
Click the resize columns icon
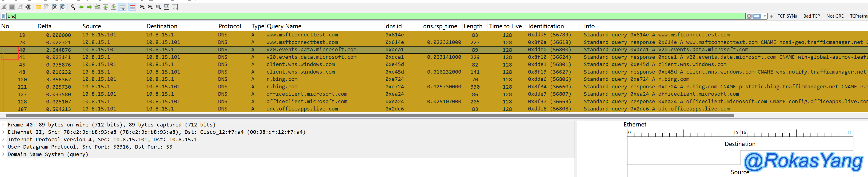pyautogui.click(x=166, y=7)
